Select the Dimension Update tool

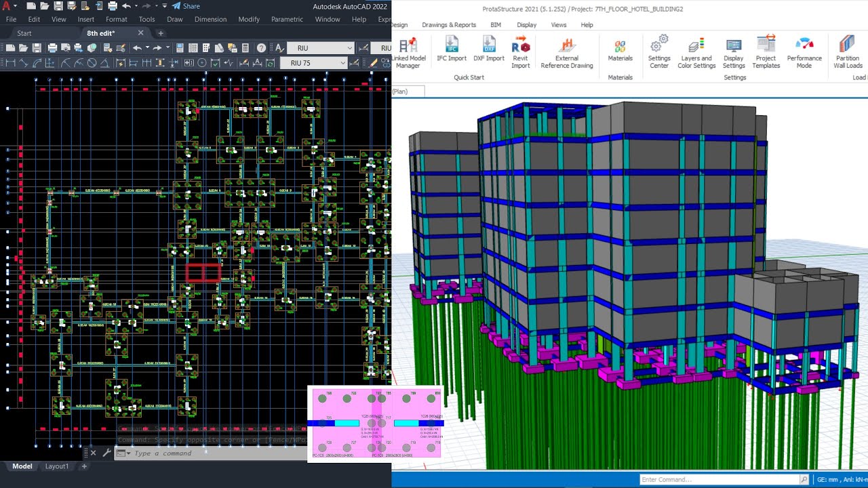tap(270, 63)
